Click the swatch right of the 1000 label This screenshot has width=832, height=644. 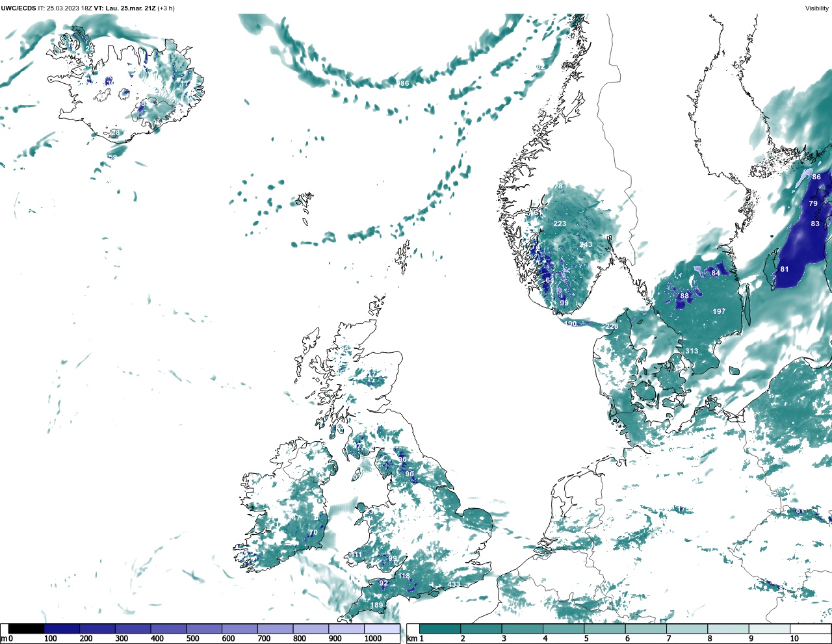click(x=382, y=629)
